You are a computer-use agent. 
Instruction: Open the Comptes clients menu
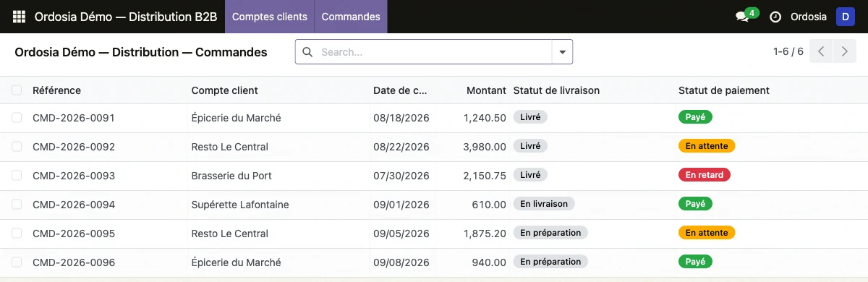point(270,17)
